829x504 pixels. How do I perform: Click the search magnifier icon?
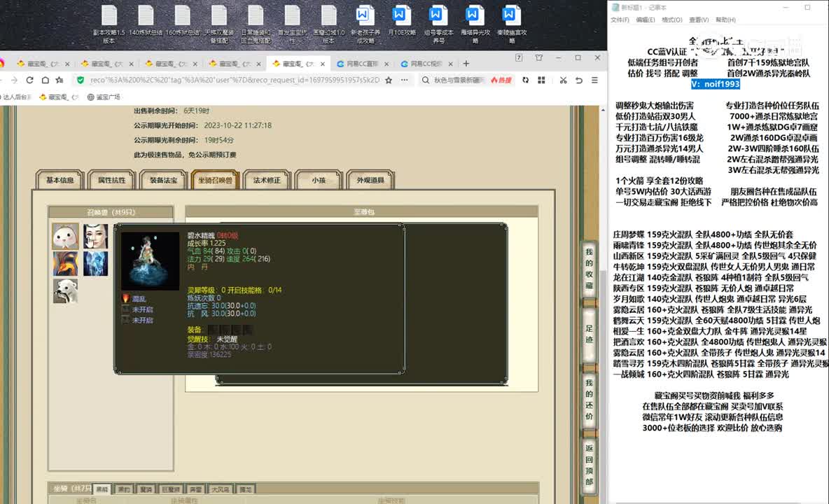point(426,80)
